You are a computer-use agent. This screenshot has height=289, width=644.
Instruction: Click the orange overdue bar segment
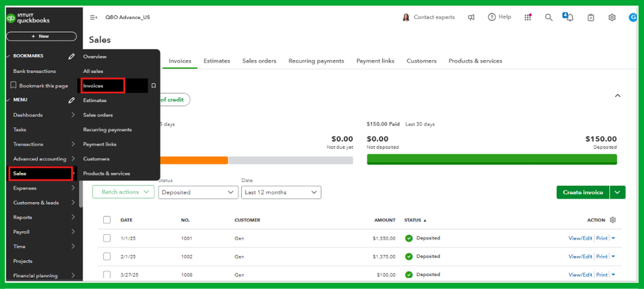click(x=194, y=160)
